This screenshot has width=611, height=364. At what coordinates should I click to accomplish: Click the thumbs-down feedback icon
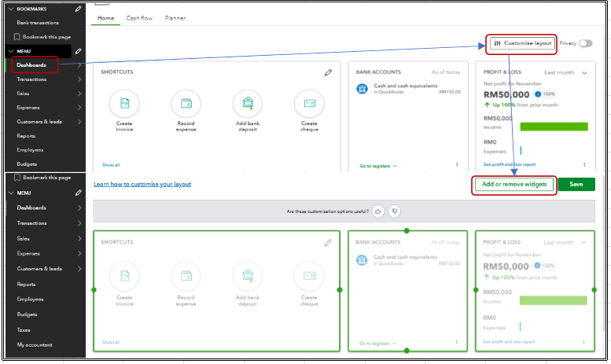coord(394,211)
